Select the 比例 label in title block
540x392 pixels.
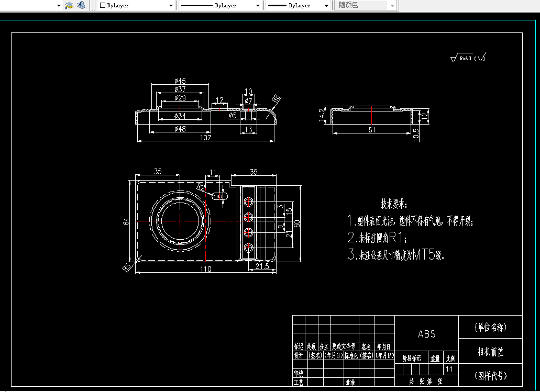coord(451,359)
